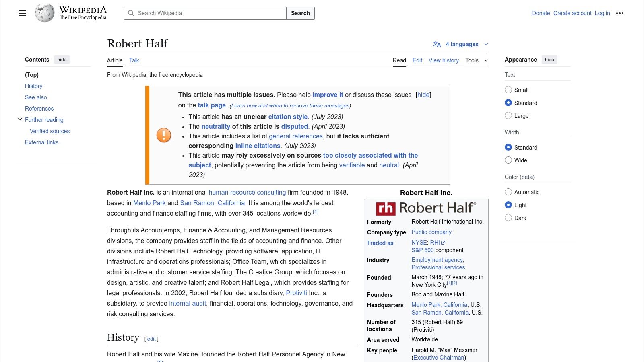Open the human resource consulting link

tap(247, 193)
